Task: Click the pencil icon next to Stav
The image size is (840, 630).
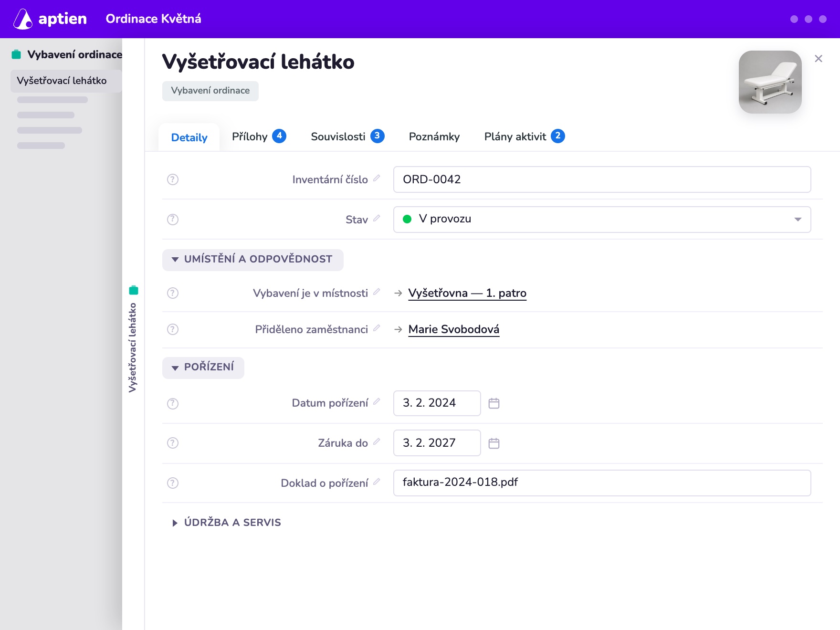Action: click(377, 218)
